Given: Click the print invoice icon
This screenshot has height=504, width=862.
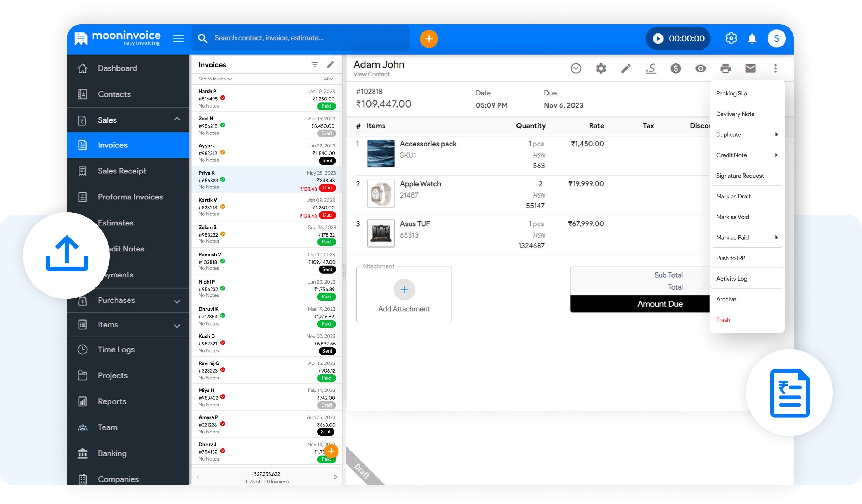Looking at the screenshot, I should coord(725,68).
